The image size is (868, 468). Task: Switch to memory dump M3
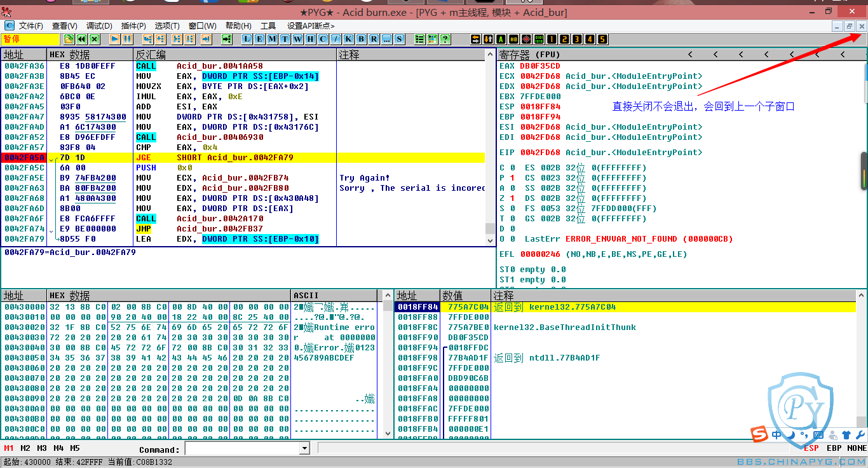click(x=42, y=448)
